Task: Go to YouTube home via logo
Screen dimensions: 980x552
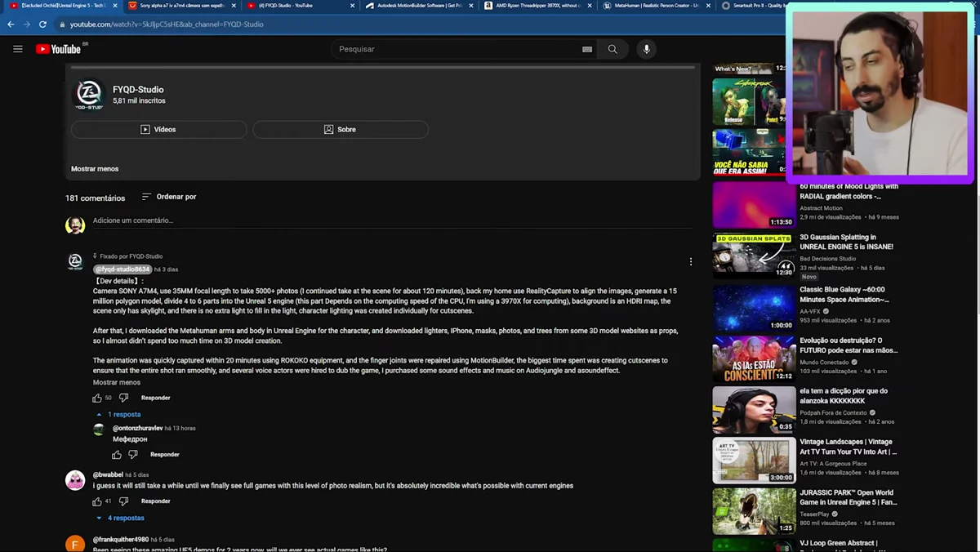Action: tap(59, 49)
